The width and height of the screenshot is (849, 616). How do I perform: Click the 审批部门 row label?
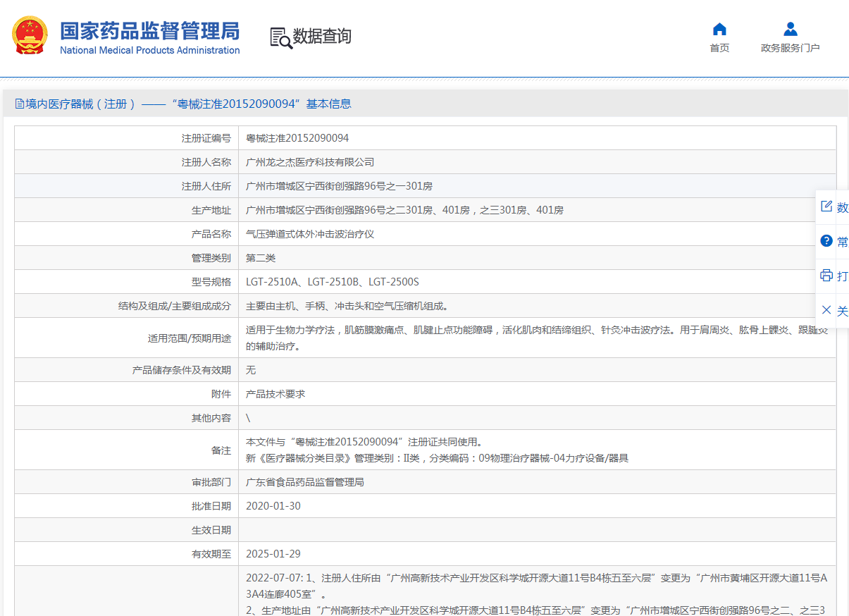tap(211, 482)
